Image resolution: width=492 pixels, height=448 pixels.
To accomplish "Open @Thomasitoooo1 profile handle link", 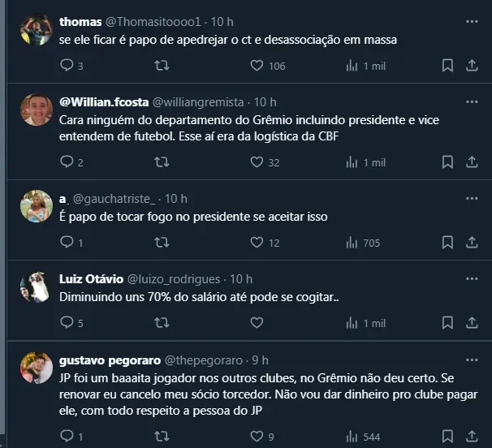I will click(154, 20).
